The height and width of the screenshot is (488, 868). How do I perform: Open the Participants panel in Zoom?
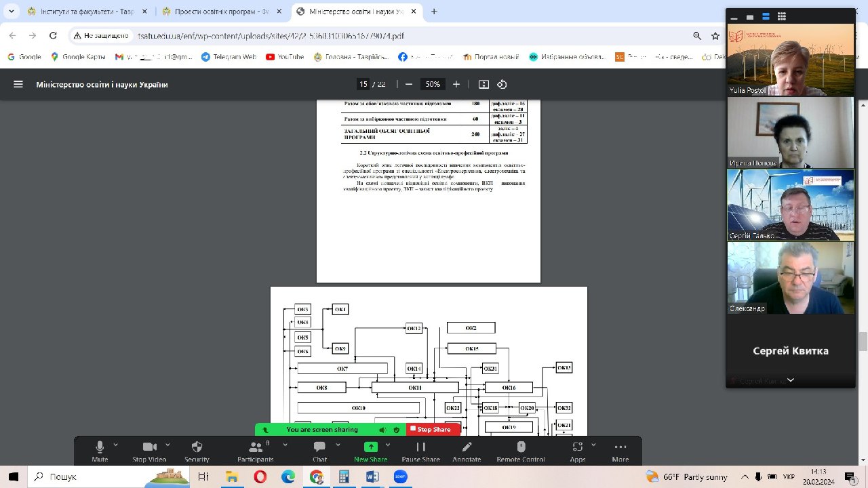tap(256, 451)
